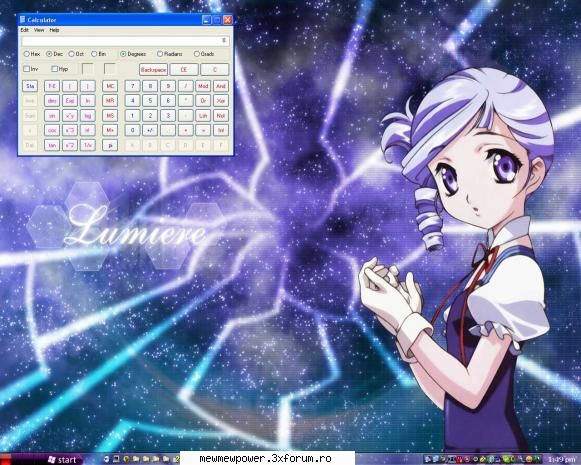This screenshot has width=581, height=465.
Task: Enable the Inv checkbox
Action: tap(31, 69)
